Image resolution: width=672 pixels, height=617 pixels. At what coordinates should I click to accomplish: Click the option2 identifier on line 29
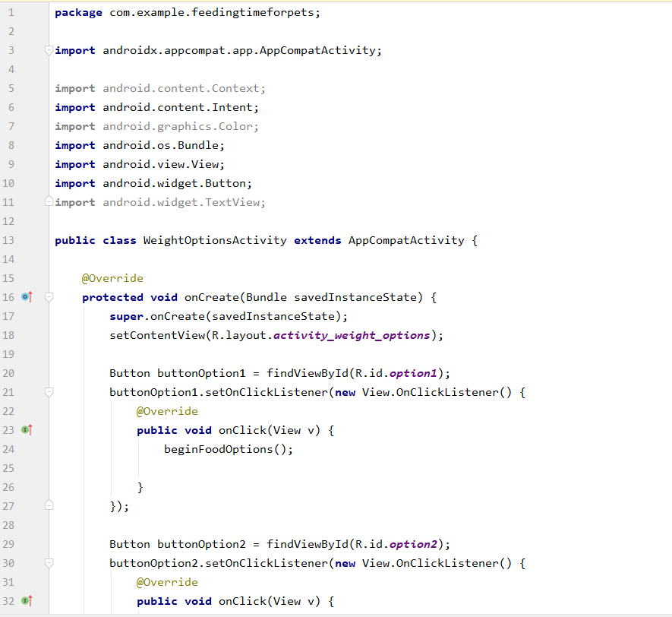click(413, 544)
